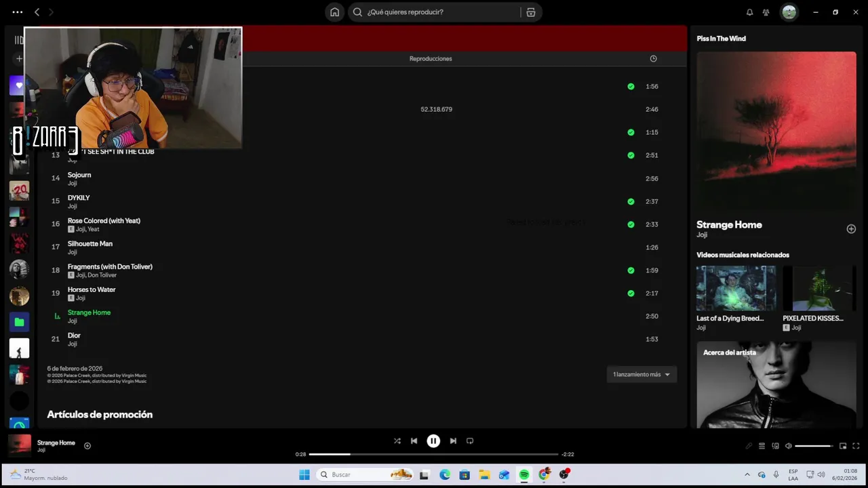868x488 pixels.
Task: Open the 'Acerca del artista' card
Action: [776, 384]
